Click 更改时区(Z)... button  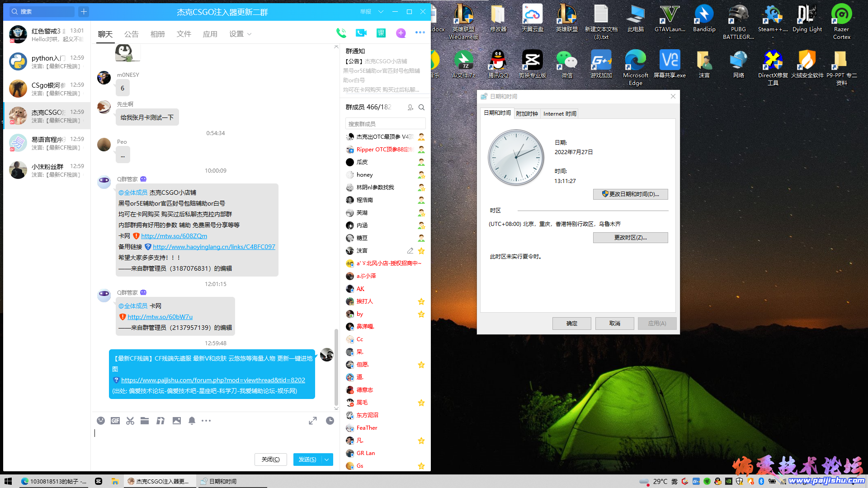(630, 238)
